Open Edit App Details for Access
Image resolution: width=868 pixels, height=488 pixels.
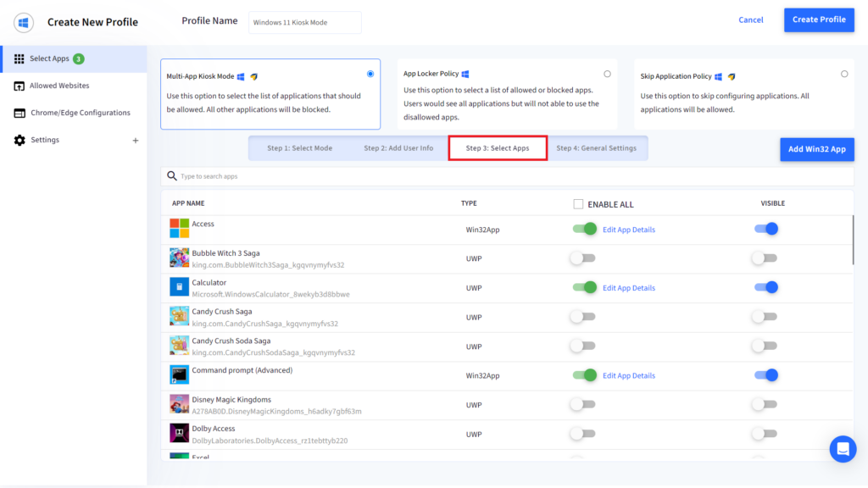coord(629,230)
